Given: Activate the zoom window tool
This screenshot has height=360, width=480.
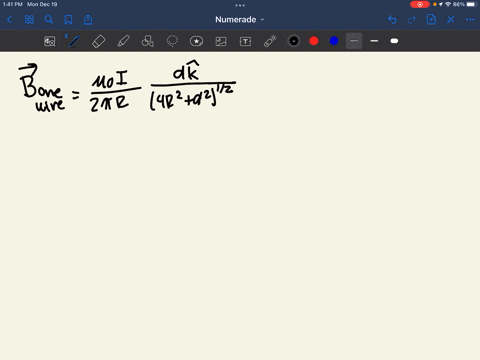Looking at the screenshot, I should click(x=50, y=41).
